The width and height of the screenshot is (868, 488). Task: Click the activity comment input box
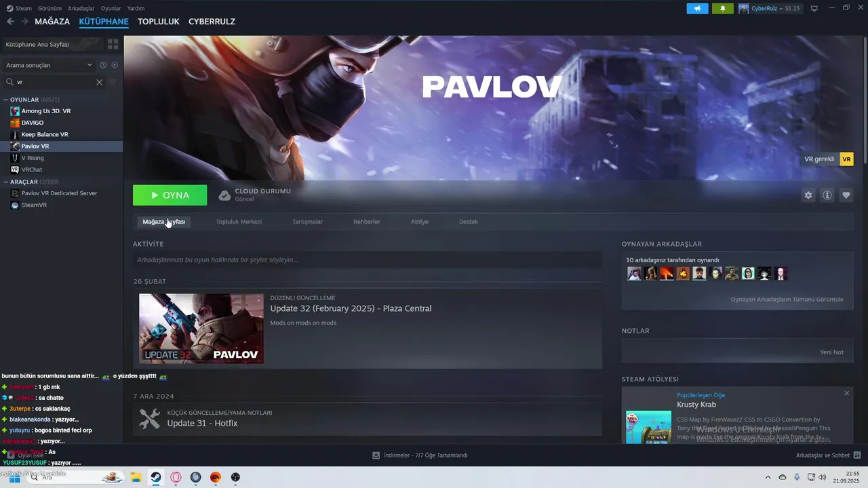pos(368,260)
